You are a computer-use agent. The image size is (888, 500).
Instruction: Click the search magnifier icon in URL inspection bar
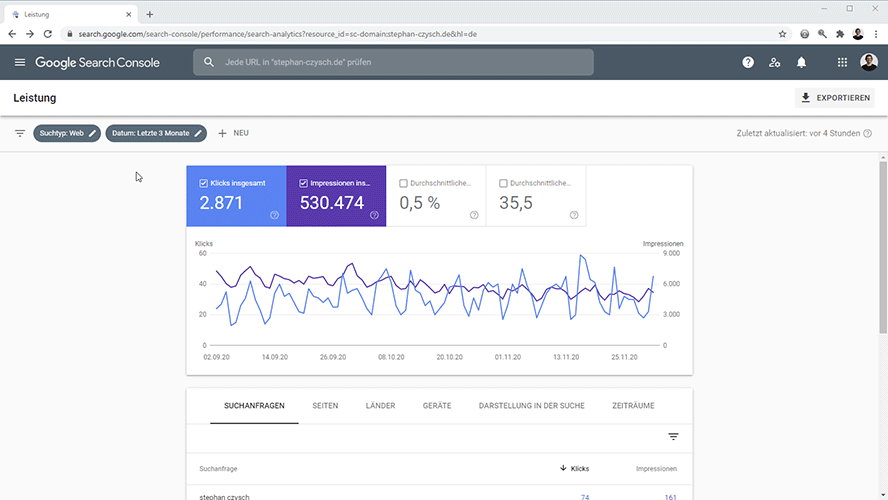pos(209,62)
